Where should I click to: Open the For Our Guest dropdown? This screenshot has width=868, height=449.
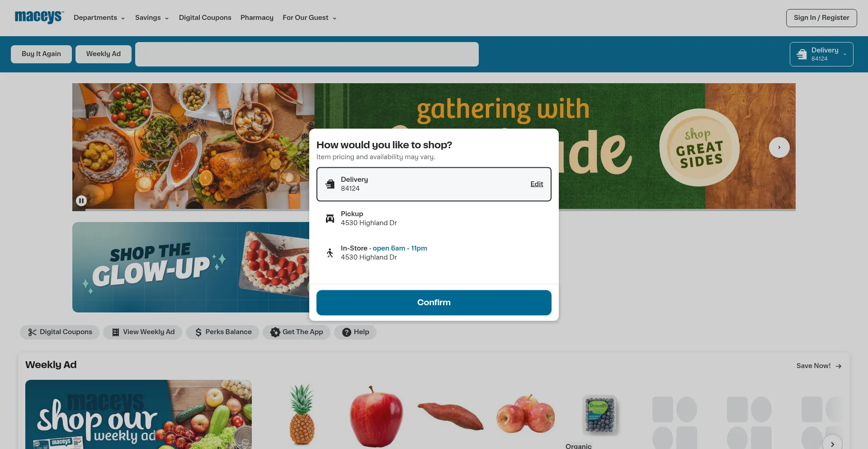310,18
